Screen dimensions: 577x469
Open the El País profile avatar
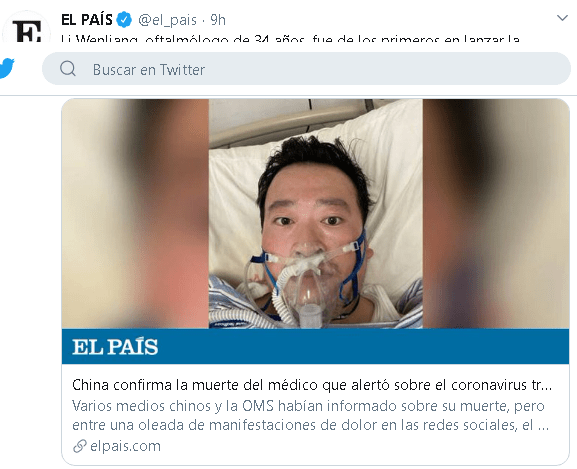26,29
